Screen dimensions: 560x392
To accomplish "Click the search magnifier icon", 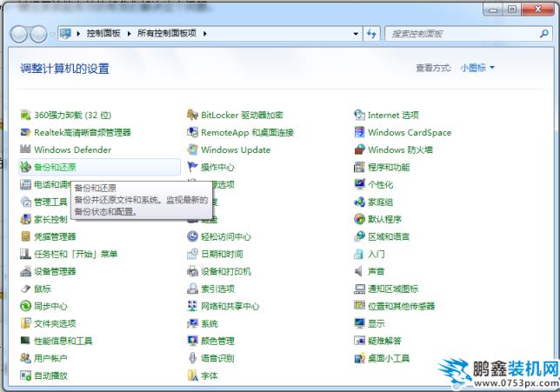I will [x=544, y=34].
